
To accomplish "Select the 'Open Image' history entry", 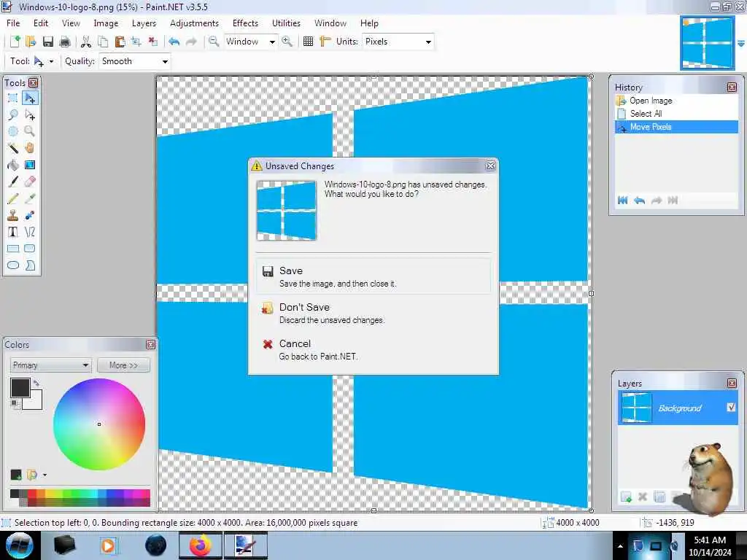I will click(676, 101).
